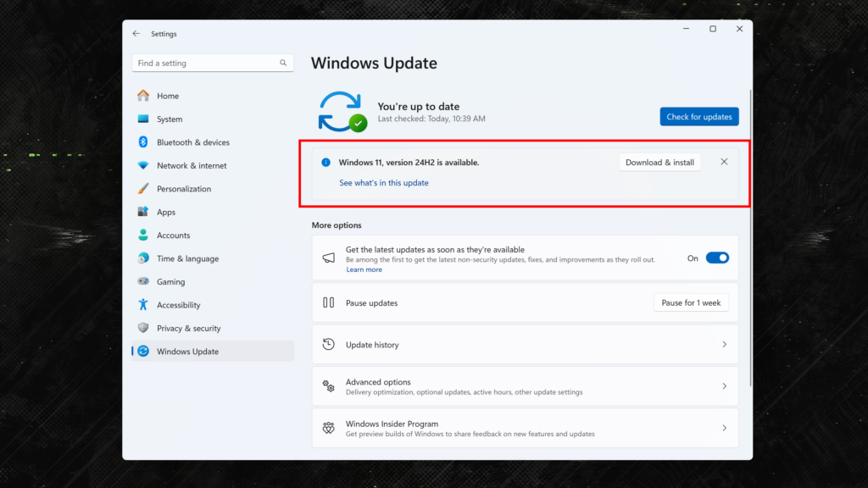
Task: Click the Time & language globe icon
Action: [143, 258]
